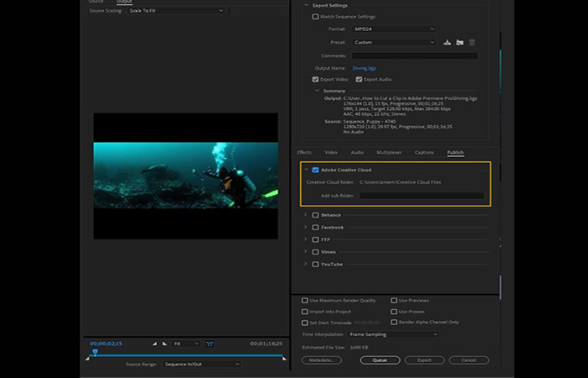
Task: Open Output Name link Diving.3gp
Action: coord(364,68)
